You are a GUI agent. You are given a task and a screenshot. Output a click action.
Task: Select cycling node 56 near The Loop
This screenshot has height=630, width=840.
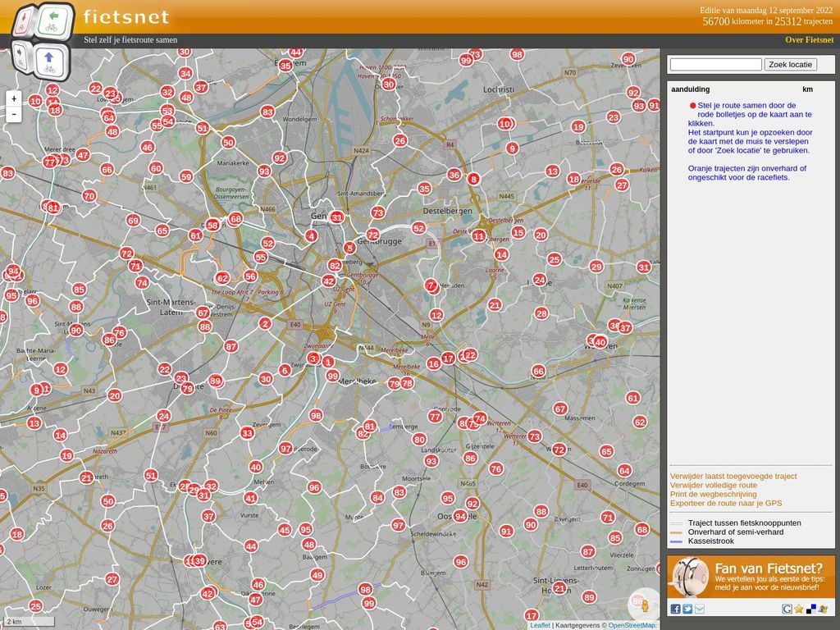click(250, 276)
